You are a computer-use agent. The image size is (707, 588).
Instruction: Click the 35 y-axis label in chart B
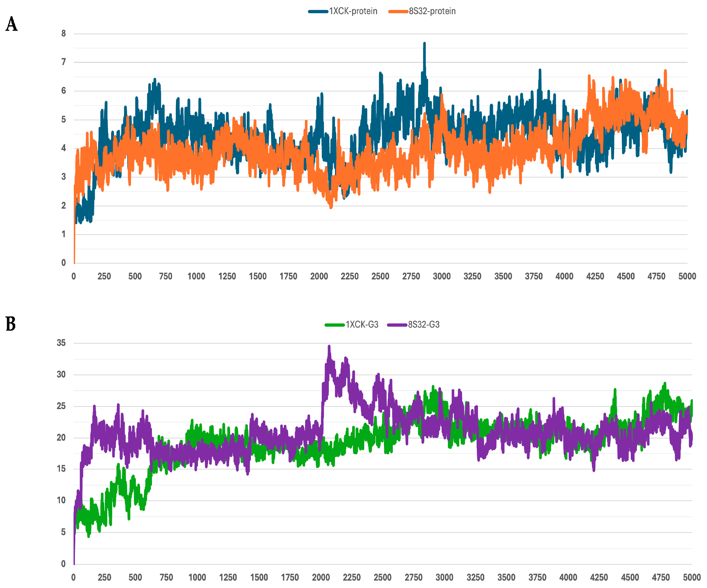(61, 343)
